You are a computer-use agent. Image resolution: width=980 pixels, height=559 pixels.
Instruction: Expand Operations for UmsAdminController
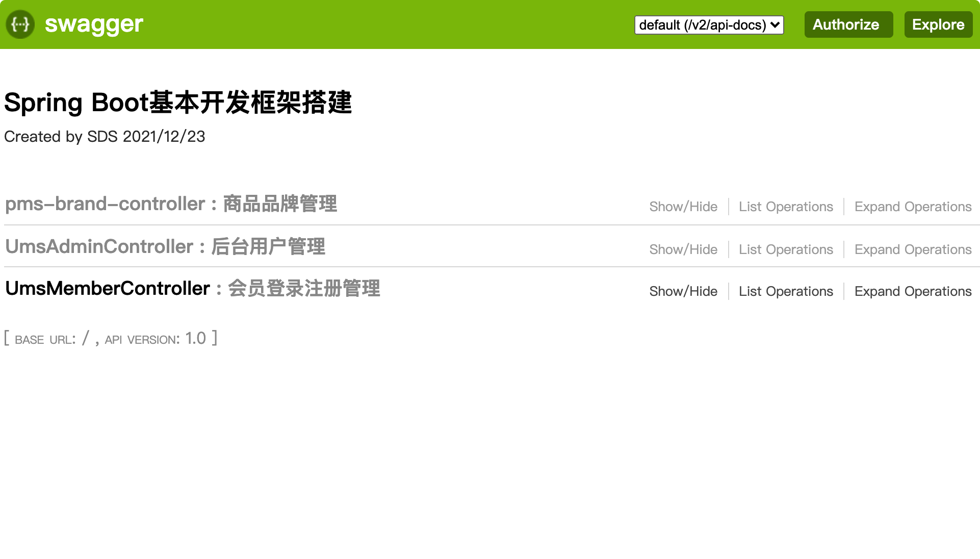point(913,249)
